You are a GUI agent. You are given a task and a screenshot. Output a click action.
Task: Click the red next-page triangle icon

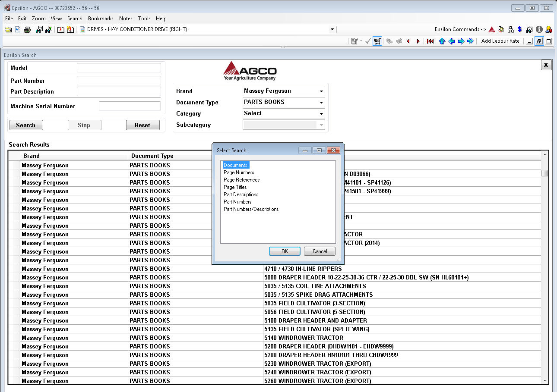tap(418, 41)
